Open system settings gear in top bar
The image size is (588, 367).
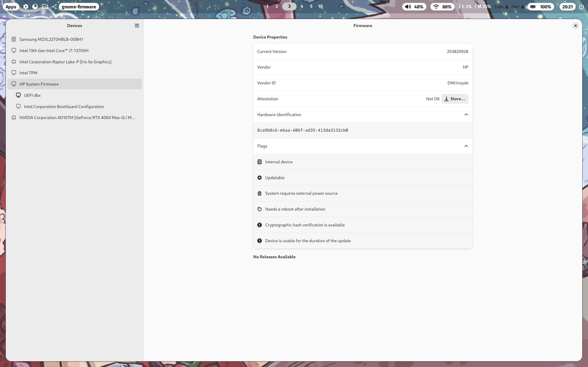pyautogui.click(x=25, y=7)
